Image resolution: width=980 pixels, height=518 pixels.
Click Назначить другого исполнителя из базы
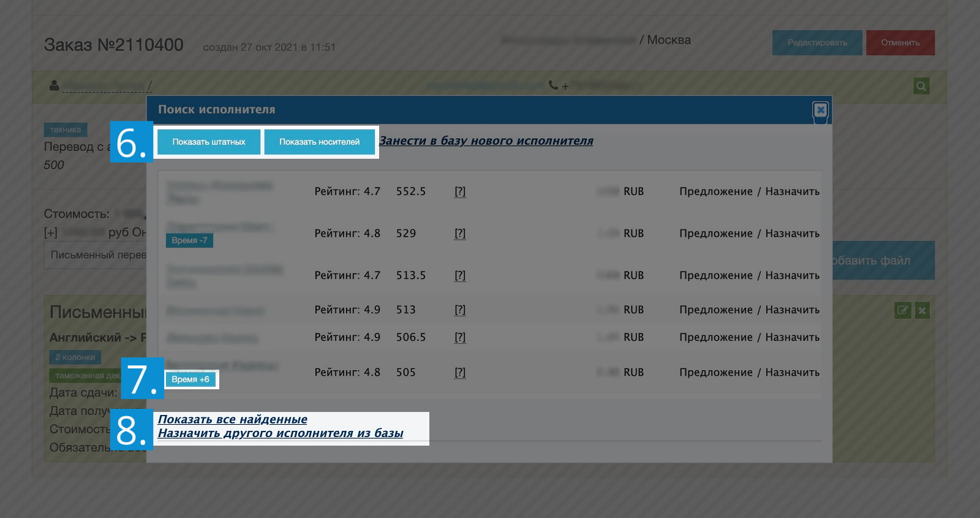[x=281, y=433]
